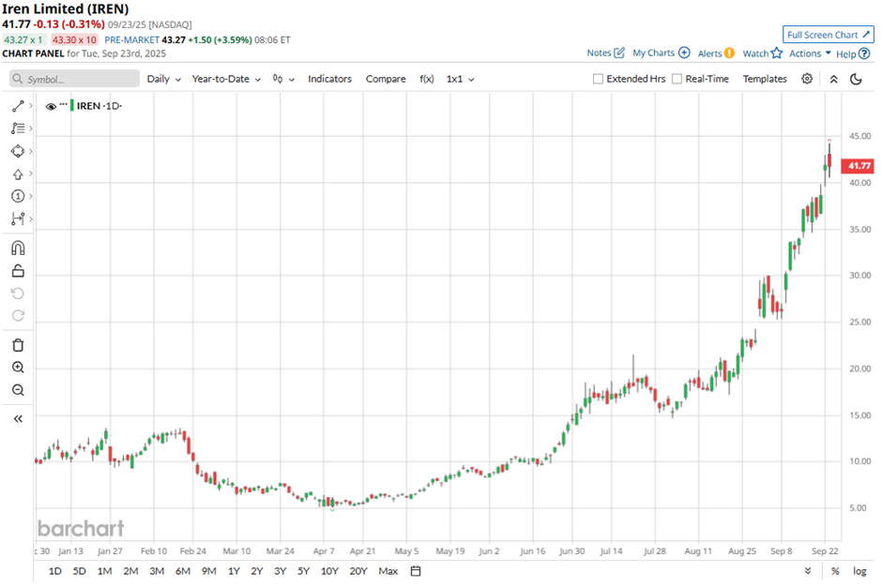Open the Actions dropdown menu

810,53
